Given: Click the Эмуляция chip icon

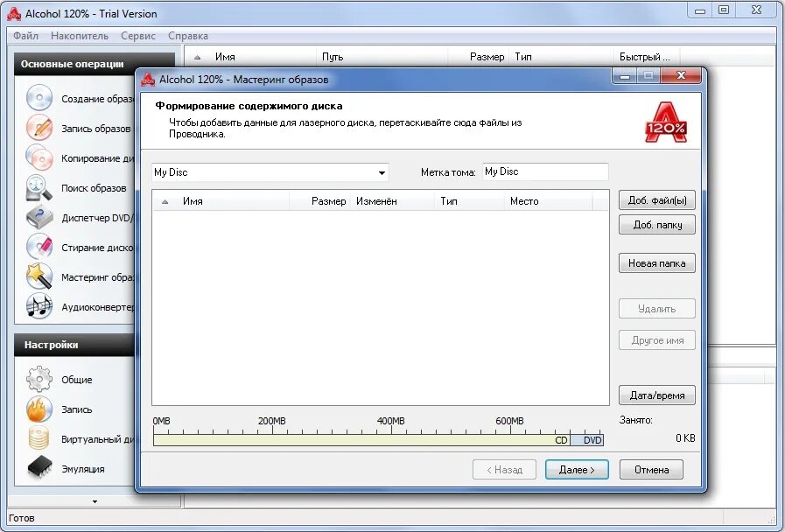Looking at the screenshot, I should (x=39, y=468).
